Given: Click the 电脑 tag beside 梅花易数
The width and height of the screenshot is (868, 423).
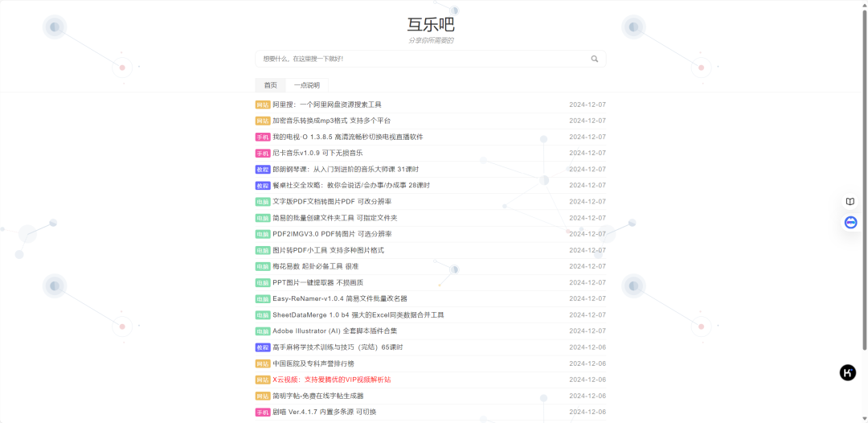Looking at the screenshot, I should pyautogui.click(x=263, y=266).
